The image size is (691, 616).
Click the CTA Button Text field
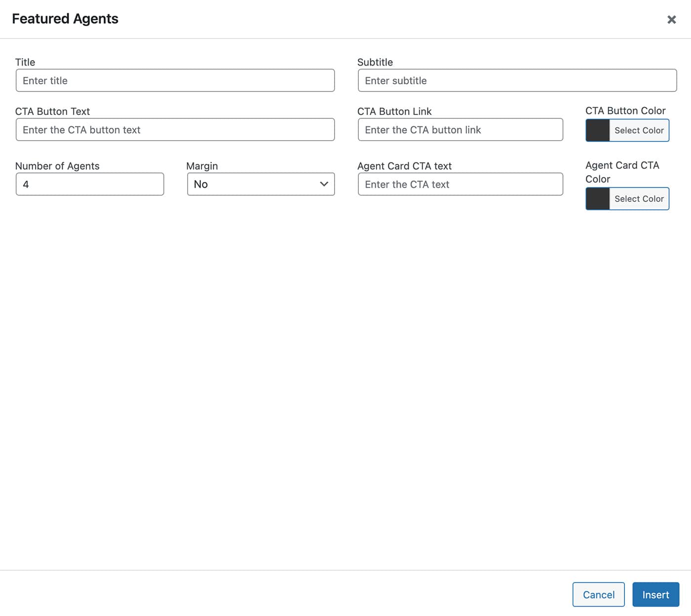pyautogui.click(x=175, y=130)
